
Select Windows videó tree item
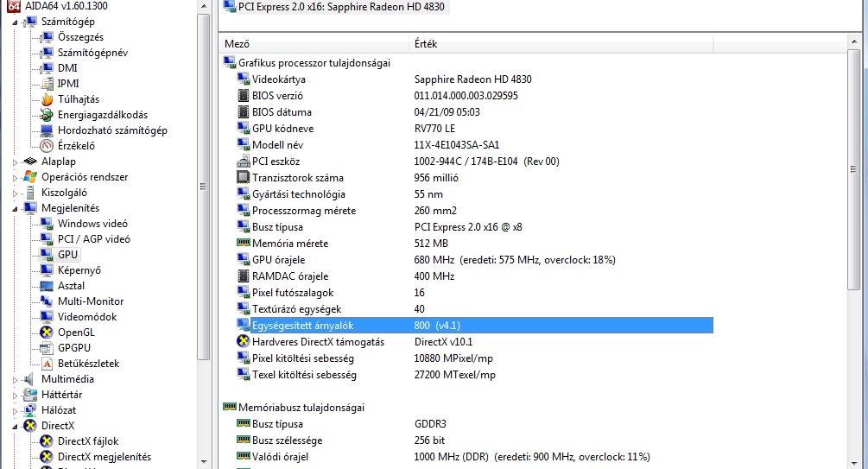(x=92, y=223)
